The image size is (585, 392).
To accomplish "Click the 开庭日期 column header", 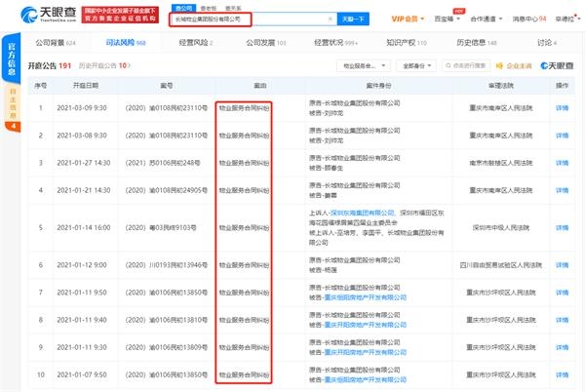I will [86, 86].
